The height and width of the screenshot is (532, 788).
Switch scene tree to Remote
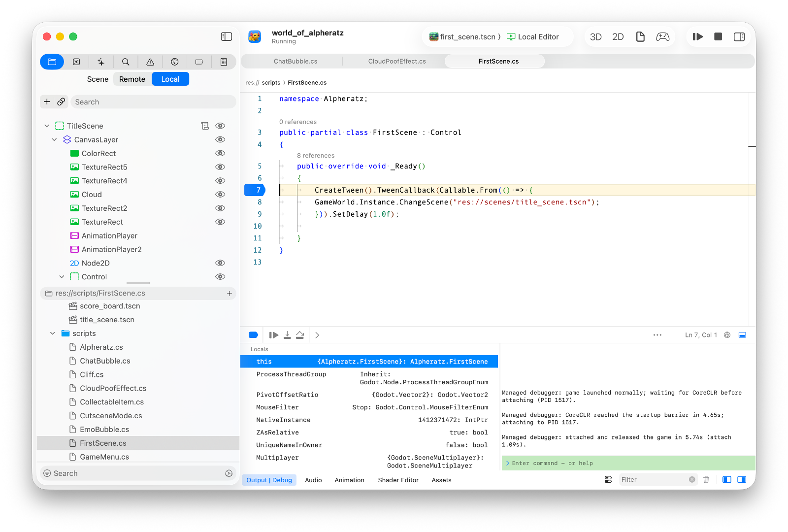(132, 79)
